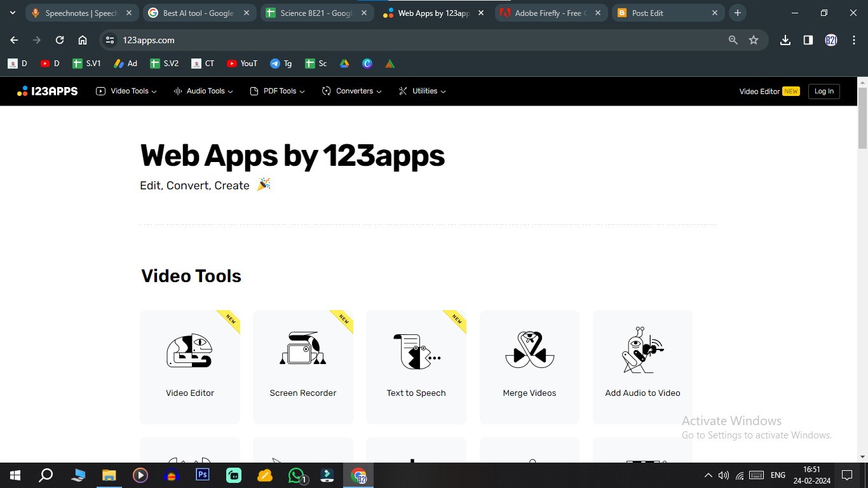Open the S.V1 bookmark

tap(87, 64)
